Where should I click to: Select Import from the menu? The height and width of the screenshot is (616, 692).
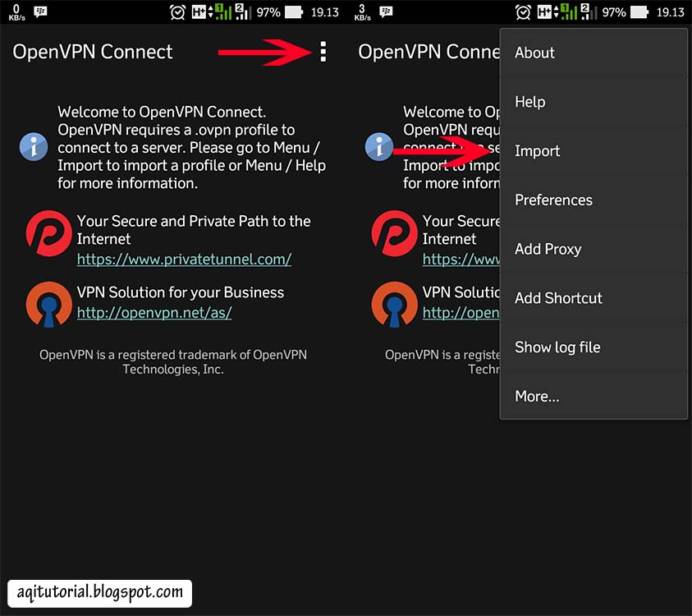click(x=537, y=151)
